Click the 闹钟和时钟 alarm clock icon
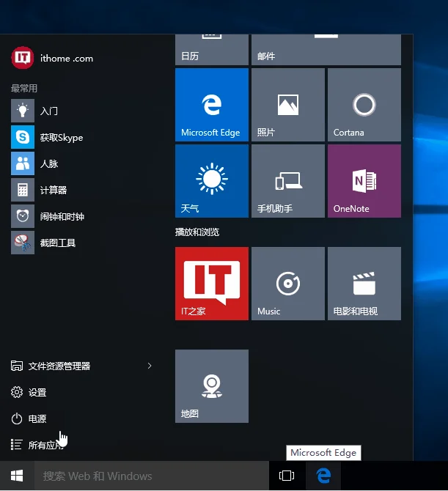448x491 pixels. pyautogui.click(x=23, y=216)
